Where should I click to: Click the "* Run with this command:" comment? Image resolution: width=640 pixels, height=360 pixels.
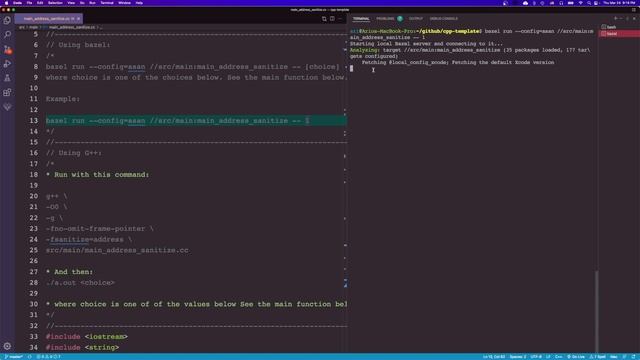[98, 174]
